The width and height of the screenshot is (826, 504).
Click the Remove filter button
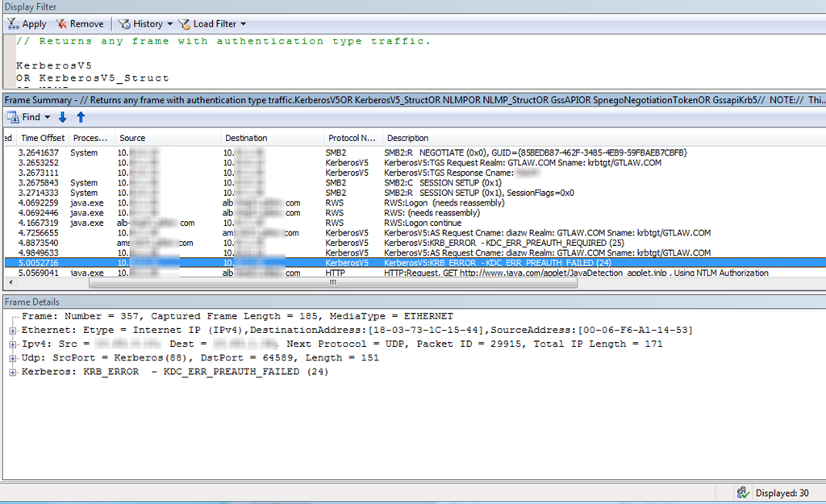coord(80,24)
